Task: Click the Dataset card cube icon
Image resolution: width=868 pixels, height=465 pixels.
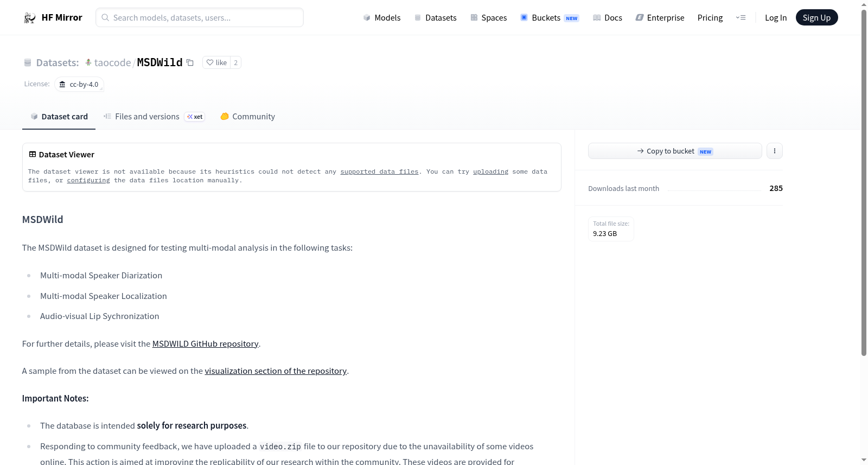Action: pyautogui.click(x=34, y=116)
